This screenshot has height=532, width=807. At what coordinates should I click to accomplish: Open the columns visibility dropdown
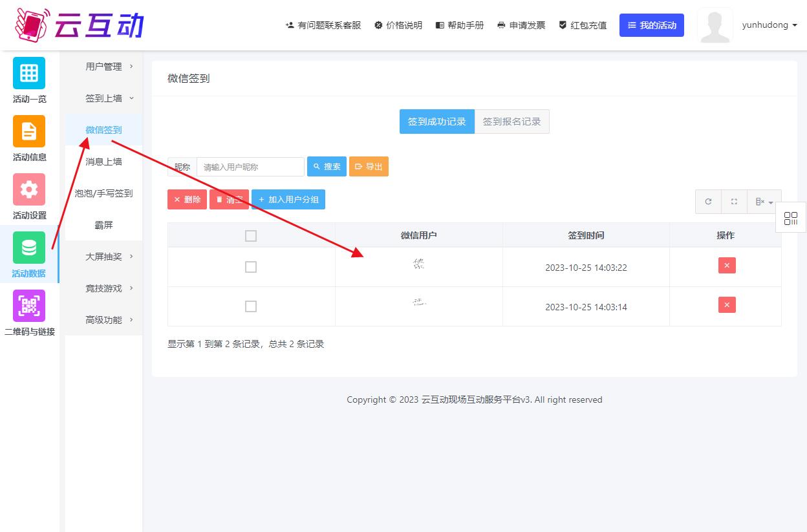pos(764,202)
